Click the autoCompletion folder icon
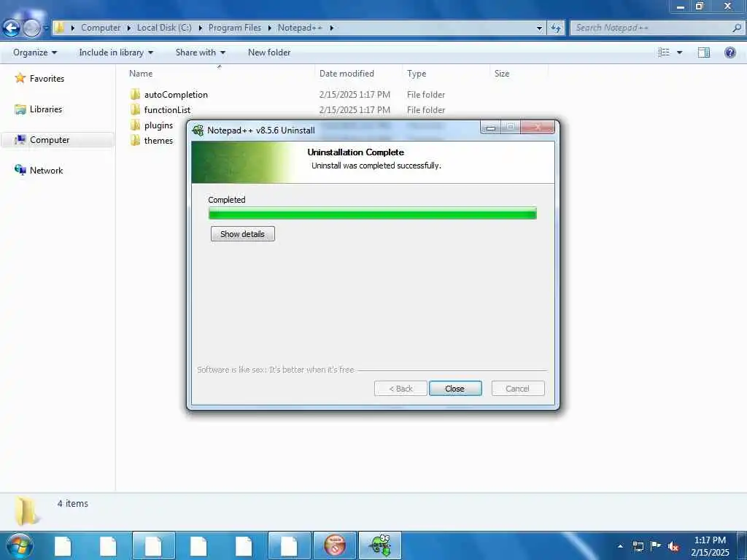747x560 pixels. (135, 94)
